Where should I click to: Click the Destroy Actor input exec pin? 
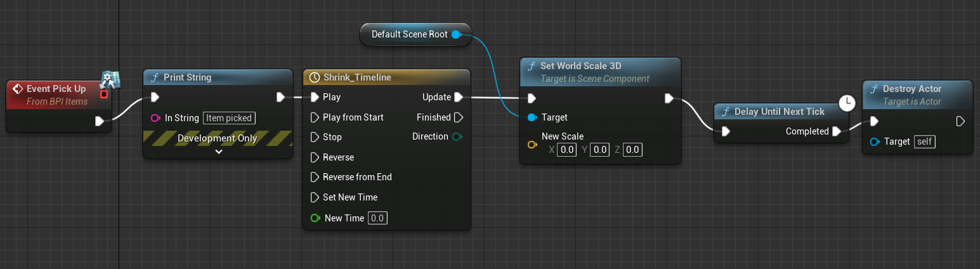coord(875,121)
